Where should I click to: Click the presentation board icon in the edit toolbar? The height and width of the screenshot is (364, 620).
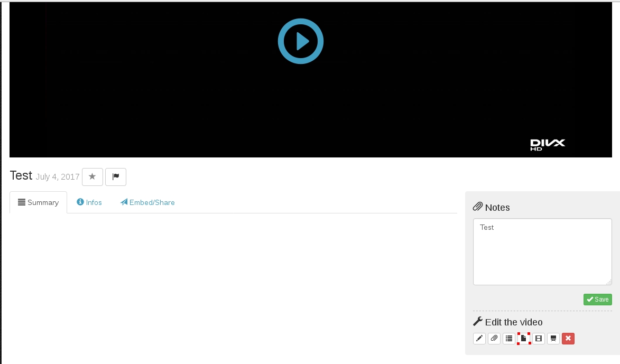click(x=553, y=339)
